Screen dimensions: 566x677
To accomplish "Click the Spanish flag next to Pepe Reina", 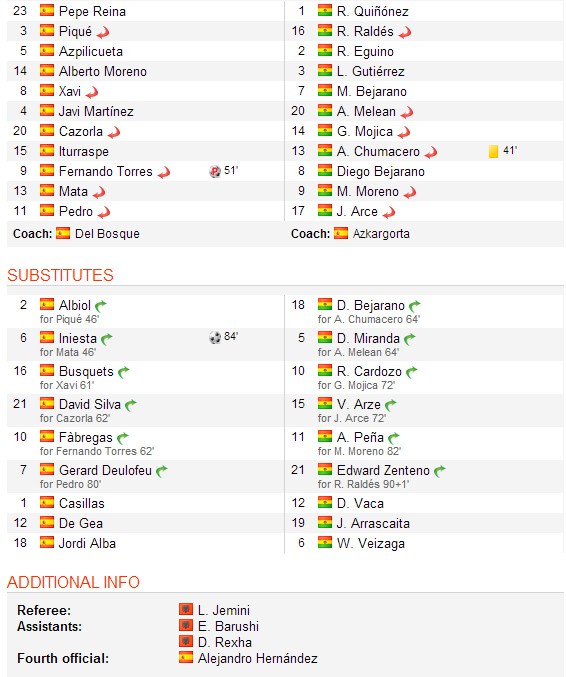I will pyautogui.click(x=47, y=10).
